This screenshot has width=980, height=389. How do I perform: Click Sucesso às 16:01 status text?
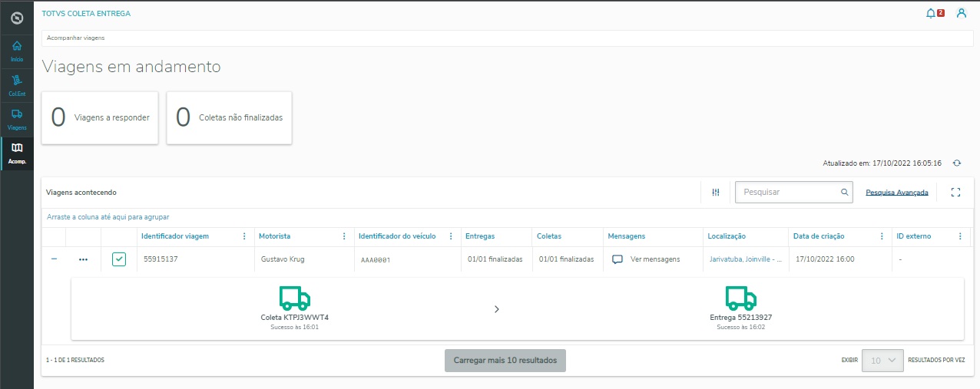[x=295, y=327]
